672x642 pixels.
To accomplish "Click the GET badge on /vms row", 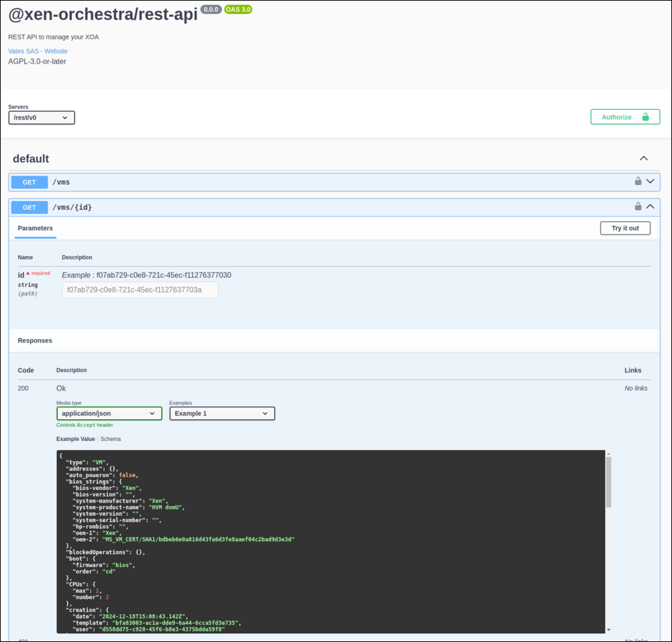I will click(x=30, y=182).
